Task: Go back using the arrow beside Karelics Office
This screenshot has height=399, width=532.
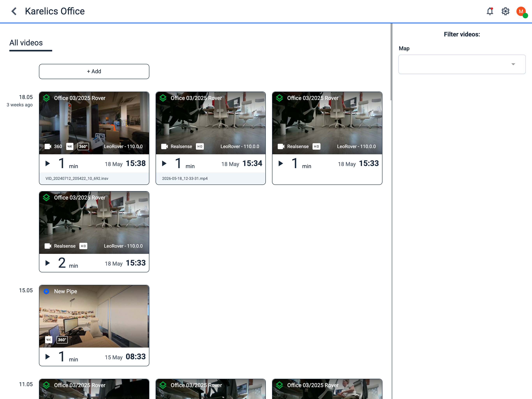Action: click(x=14, y=11)
